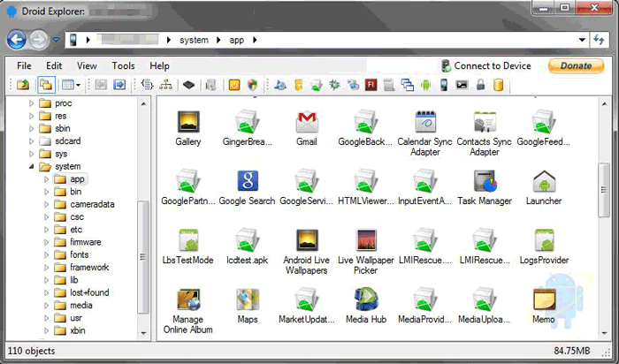Viewport: 619px width, 364px height.
Task: Click the refresh button beside address bar
Action: (600, 40)
